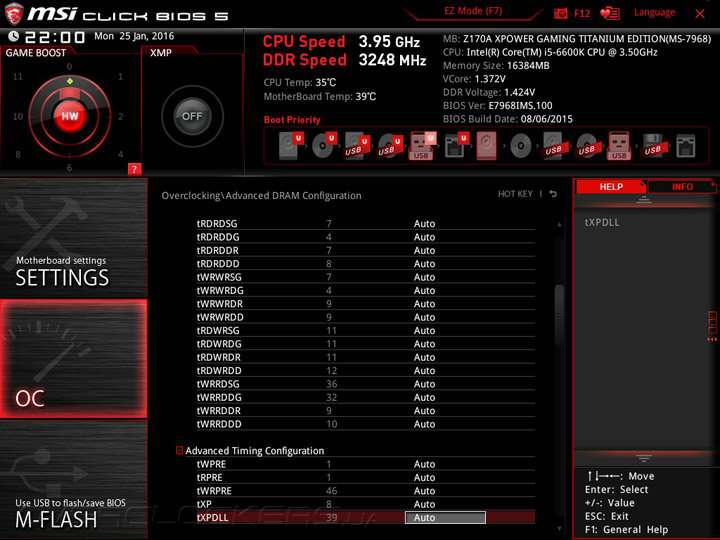Image resolution: width=720 pixels, height=540 pixels.
Task: Select the UEFI USB CD/DVD boot icon
Action: (390, 146)
